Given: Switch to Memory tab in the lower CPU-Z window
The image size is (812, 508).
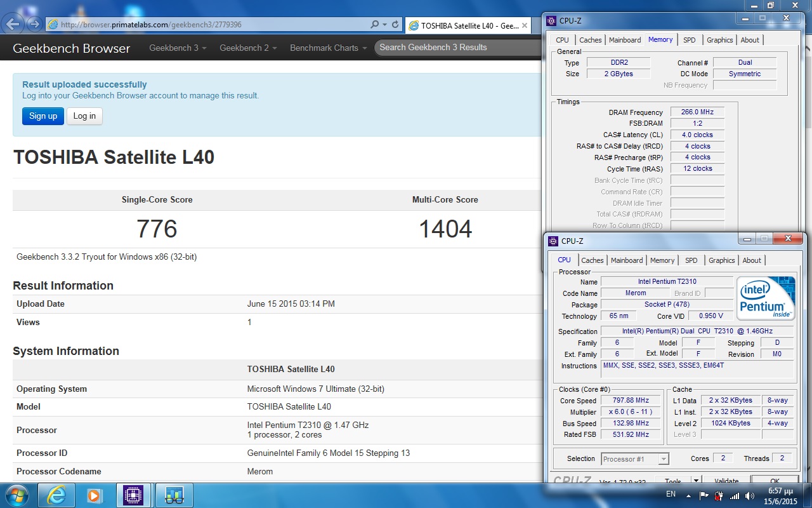Looking at the screenshot, I should (x=662, y=260).
